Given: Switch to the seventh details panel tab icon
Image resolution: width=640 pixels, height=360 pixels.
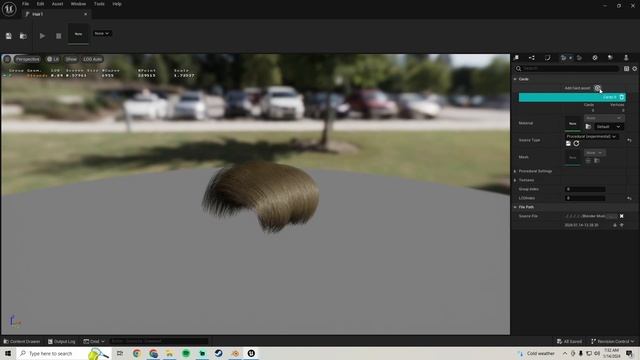Looking at the screenshot, I should pyautogui.click(x=610, y=58).
